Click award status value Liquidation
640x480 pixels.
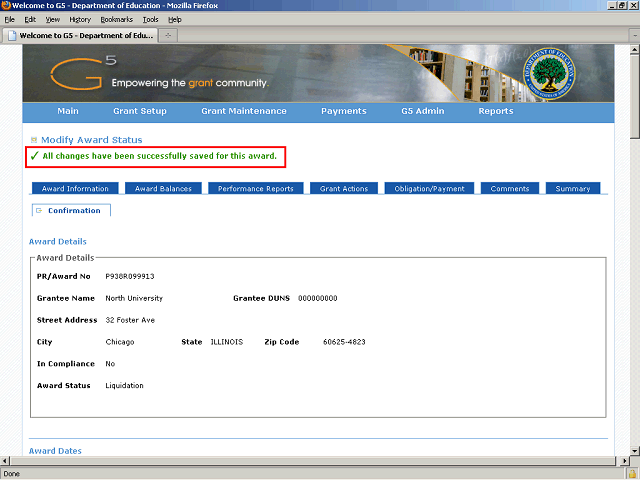point(124,386)
